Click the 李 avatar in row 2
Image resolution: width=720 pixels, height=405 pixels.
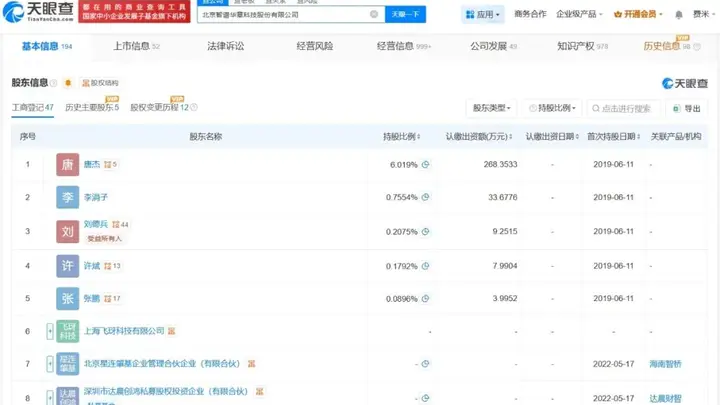click(x=68, y=197)
